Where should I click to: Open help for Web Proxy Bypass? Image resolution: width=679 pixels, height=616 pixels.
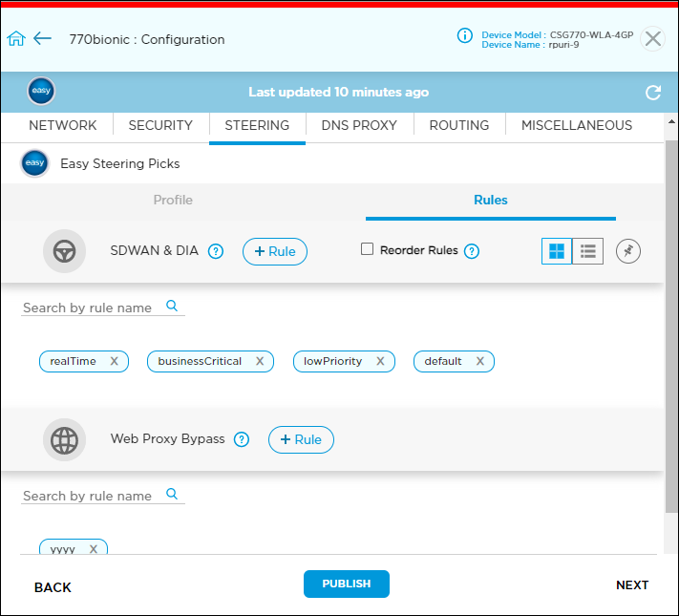[242, 439]
